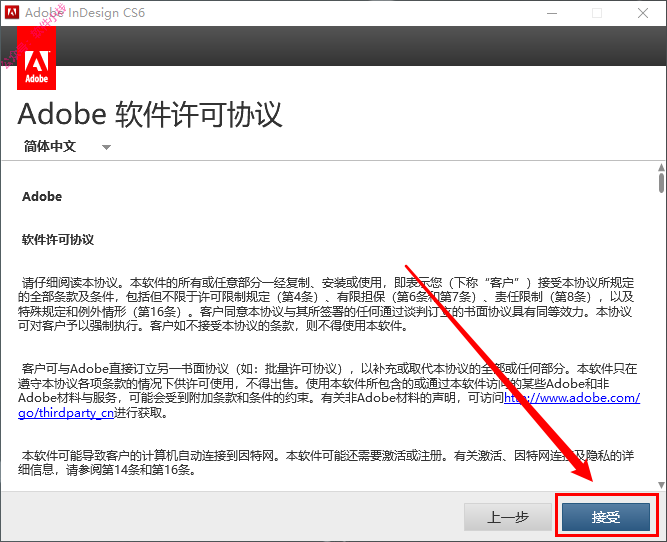Click the Adobe logo in header
Image resolution: width=667 pixels, height=542 pixels.
[x=37, y=58]
